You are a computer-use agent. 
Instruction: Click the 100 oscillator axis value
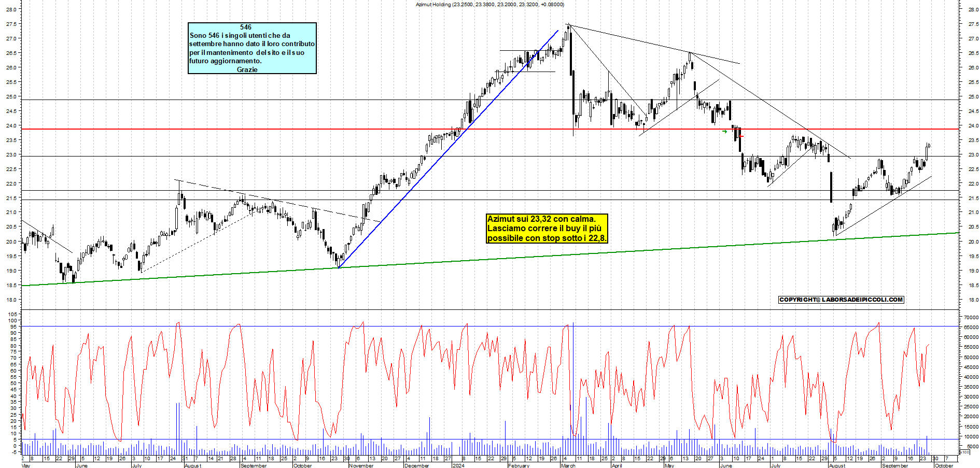coord(13,320)
